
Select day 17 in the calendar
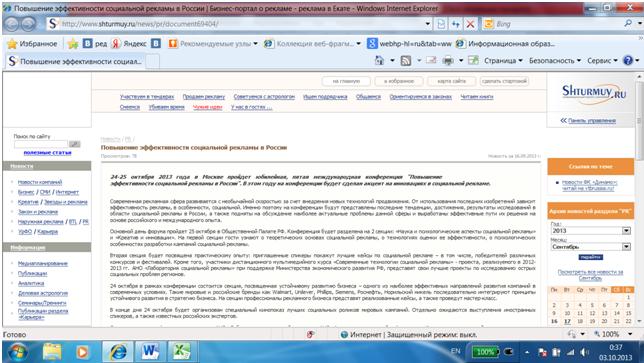click(567, 322)
